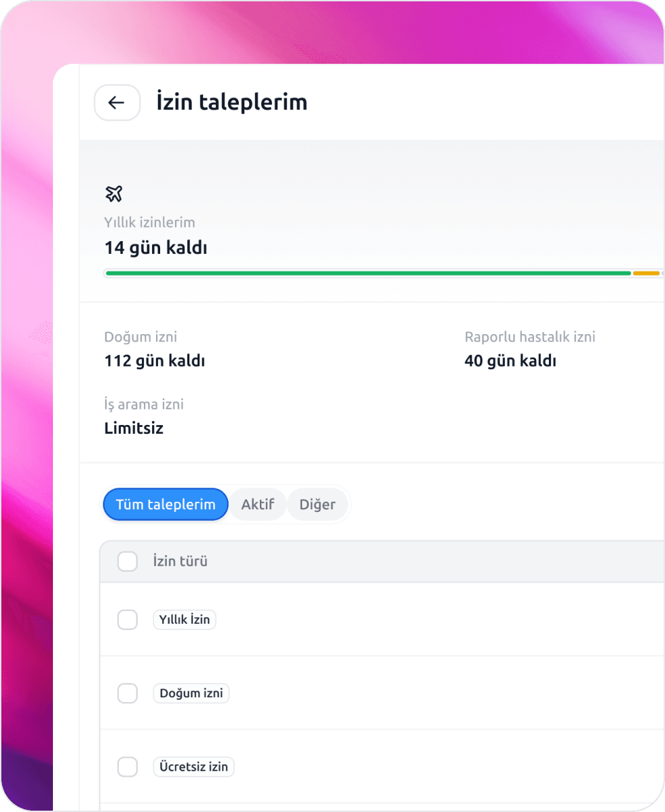
Task: Click the Ücretsiz izin tag
Action: click(x=194, y=767)
